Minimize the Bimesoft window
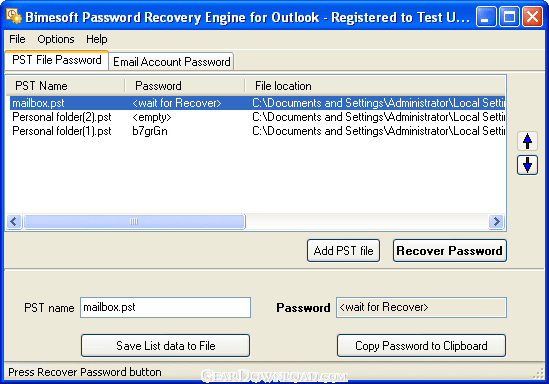Image resolution: width=549 pixels, height=384 pixels. pos(486,16)
